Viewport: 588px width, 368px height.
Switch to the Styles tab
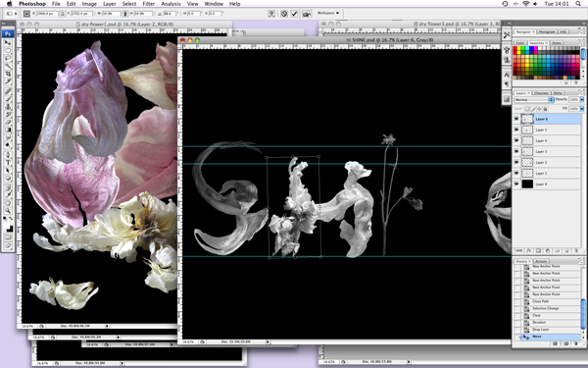tap(557, 43)
